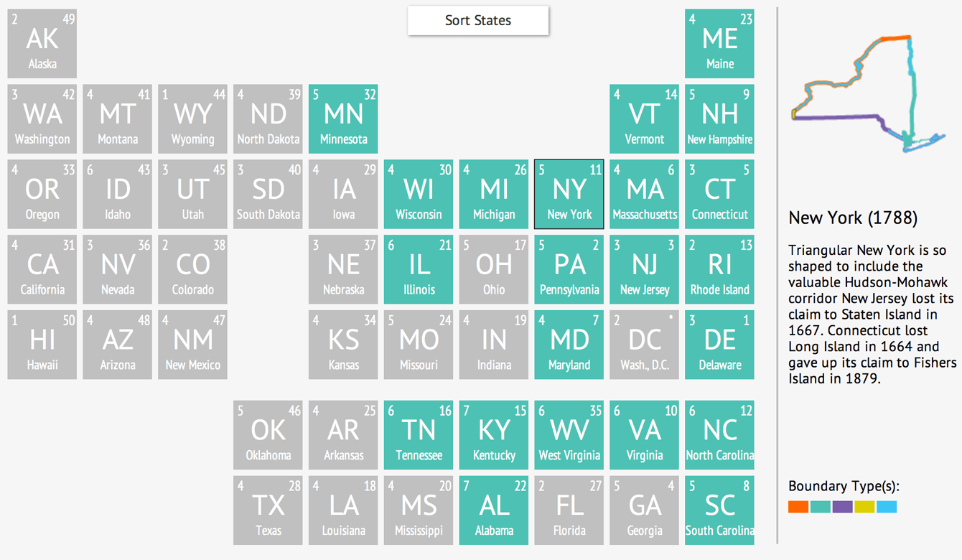Pick the Nevada NV tile
Image resolution: width=962 pixels, height=560 pixels.
[x=118, y=269]
